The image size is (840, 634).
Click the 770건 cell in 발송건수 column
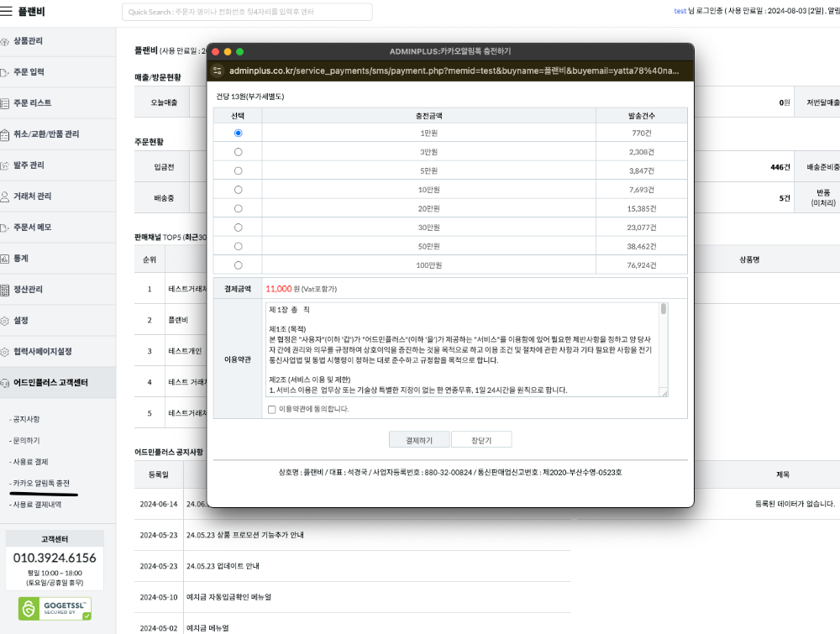[641, 133]
